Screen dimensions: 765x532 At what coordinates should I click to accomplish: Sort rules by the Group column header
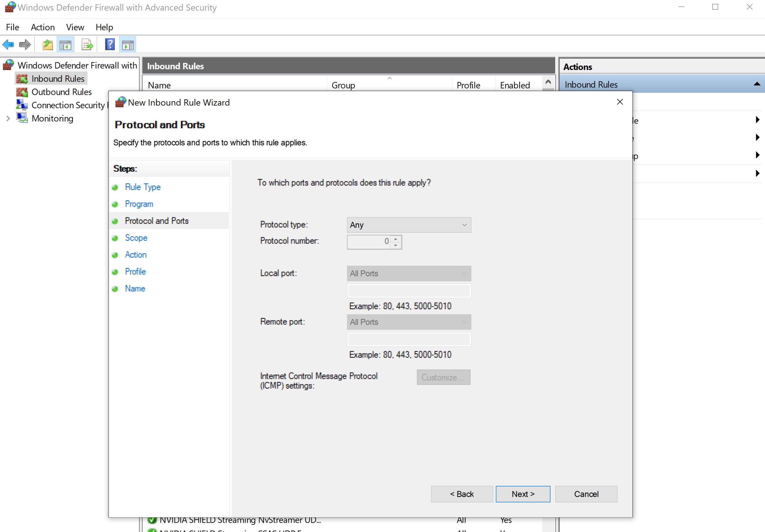pos(389,85)
